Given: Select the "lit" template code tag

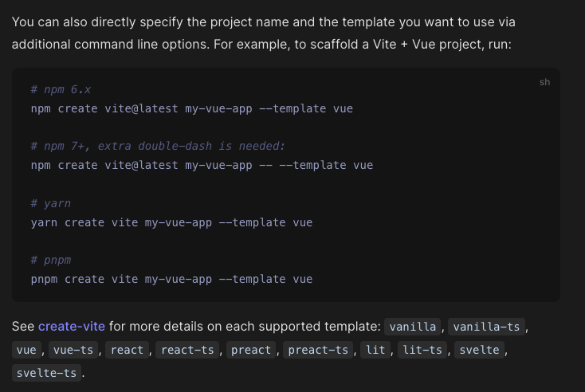Looking at the screenshot, I should click(375, 350).
